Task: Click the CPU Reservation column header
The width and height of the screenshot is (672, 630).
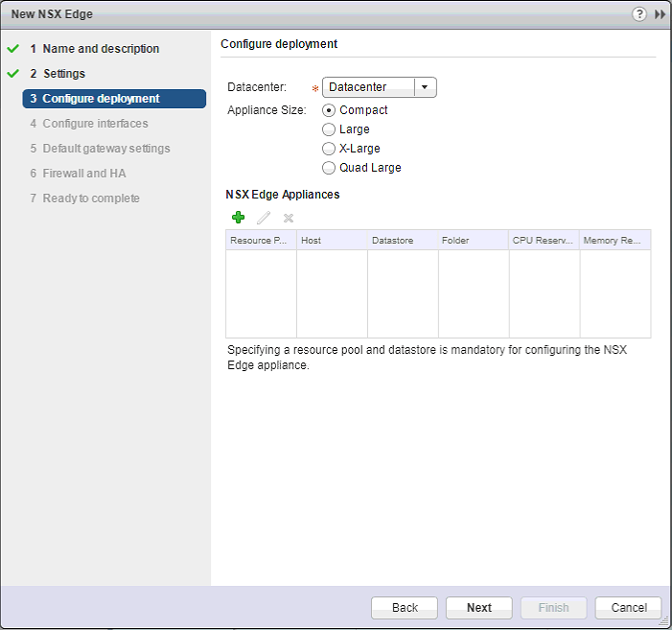Action: [x=544, y=240]
